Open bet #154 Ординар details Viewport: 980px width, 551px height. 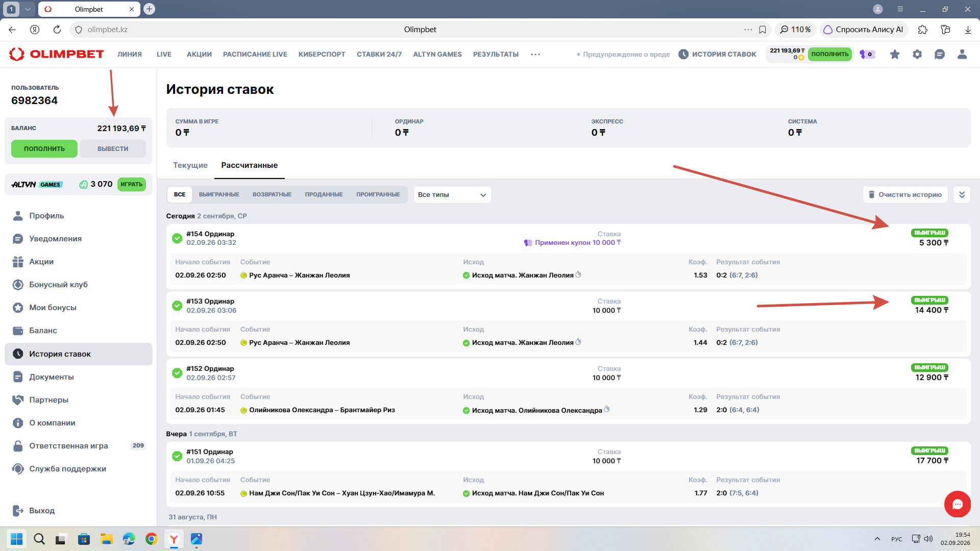tap(210, 234)
